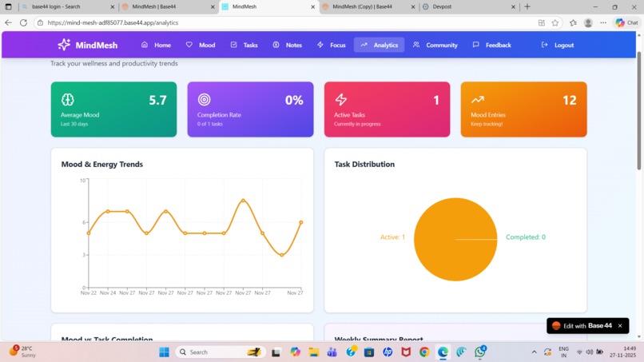Open the Community page
This screenshot has height=362, width=644.
pos(435,45)
